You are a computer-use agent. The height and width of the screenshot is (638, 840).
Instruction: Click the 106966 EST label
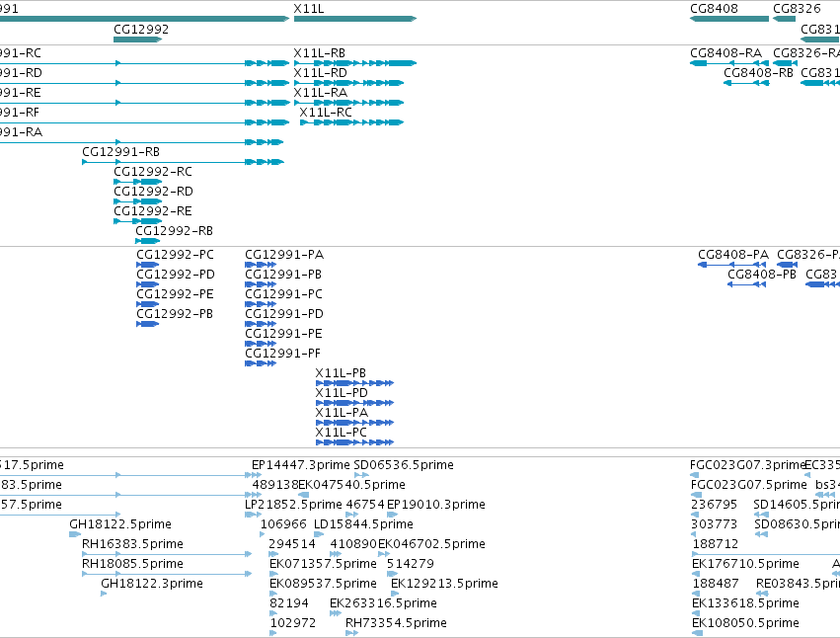[x=283, y=524]
